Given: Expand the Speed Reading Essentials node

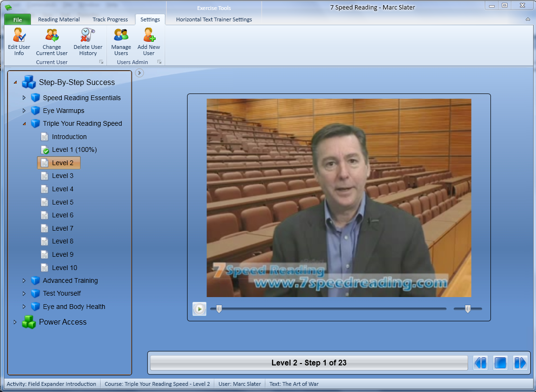Looking at the screenshot, I should coord(24,98).
